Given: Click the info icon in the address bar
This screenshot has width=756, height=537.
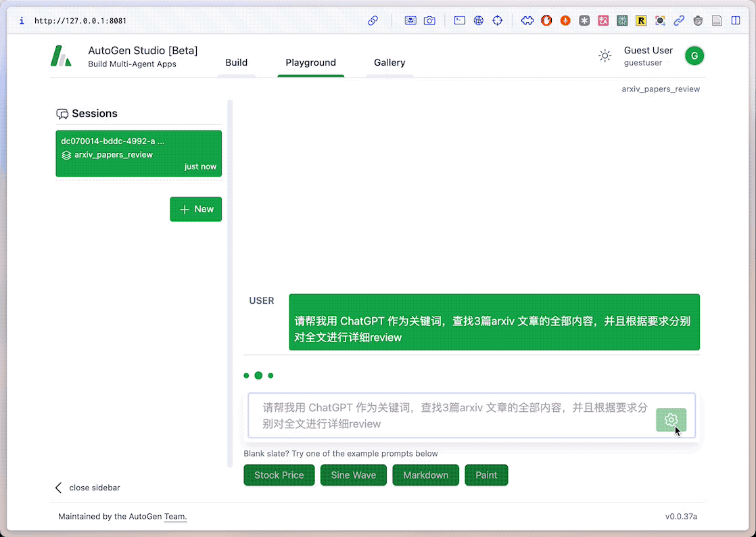Looking at the screenshot, I should pyautogui.click(x=21, y=21).
